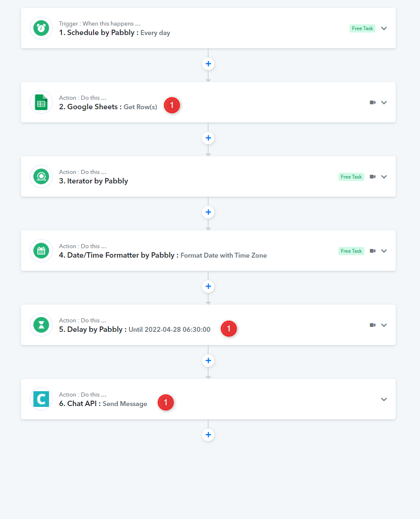Click the red badge on Delay by Pabbly

229,329
